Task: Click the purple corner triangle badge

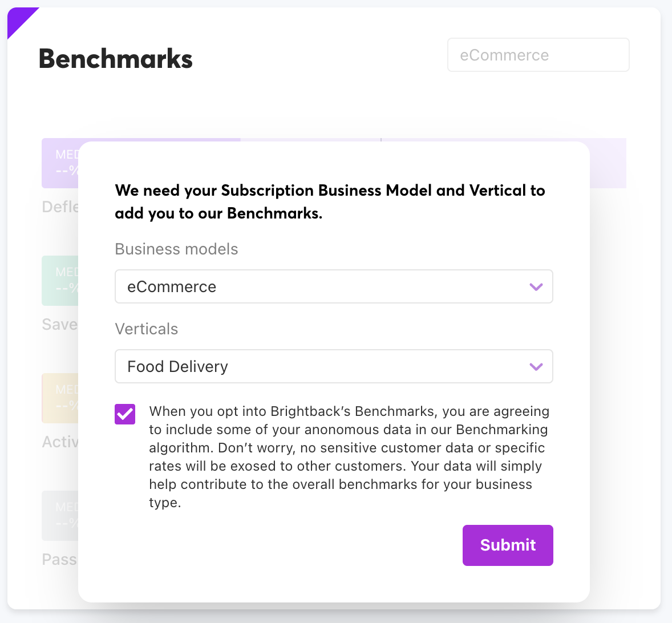Action: (18, 18)
